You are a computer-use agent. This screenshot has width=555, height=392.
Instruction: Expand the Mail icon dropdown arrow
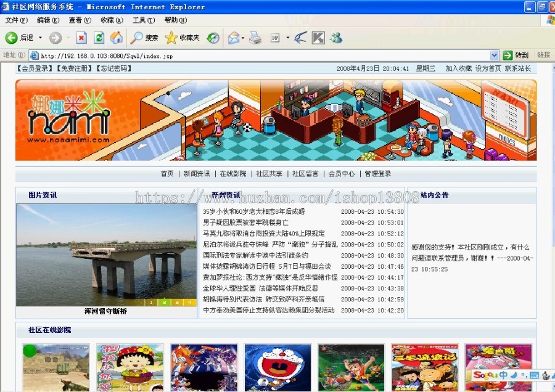pyautogui.click(x=242, y=38)
